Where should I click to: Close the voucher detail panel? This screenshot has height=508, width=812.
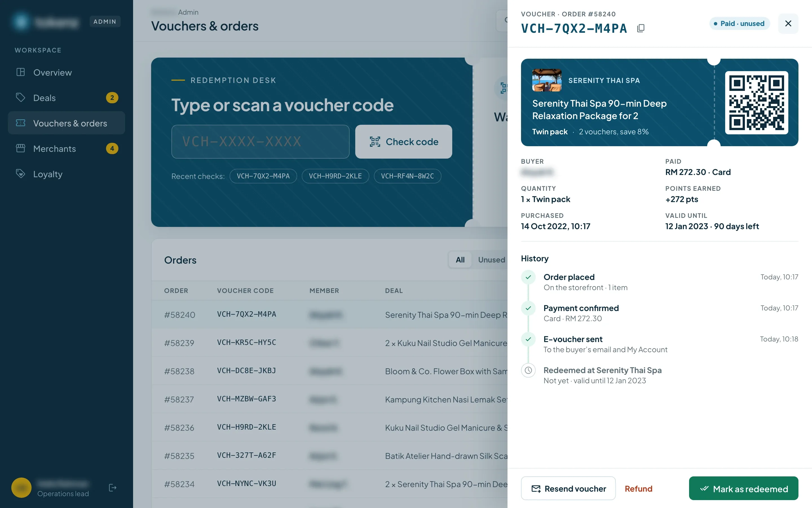pos(788,23)
